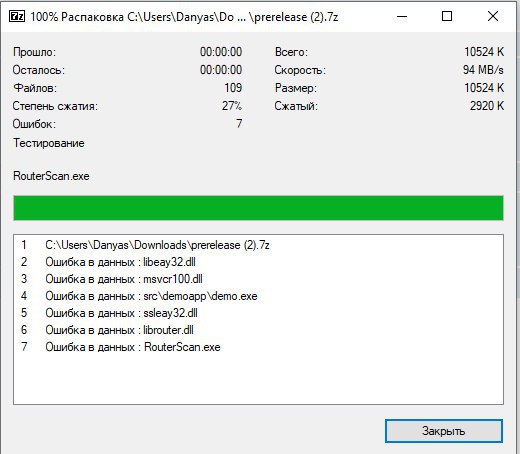Click the Закрыть button
This screenshot has width=520, height=454.
(x=444, y=431)
